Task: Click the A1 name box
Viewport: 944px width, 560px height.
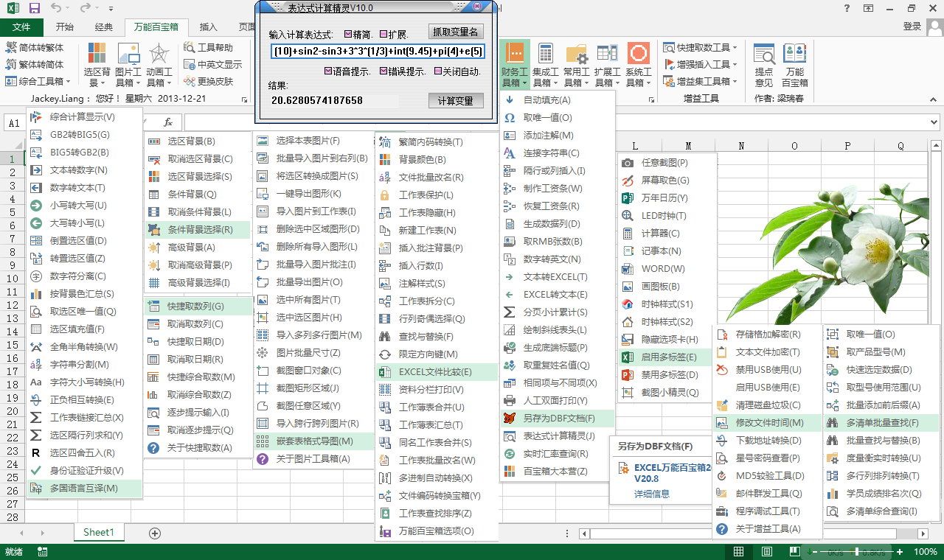Action: (x=16, y=123)
